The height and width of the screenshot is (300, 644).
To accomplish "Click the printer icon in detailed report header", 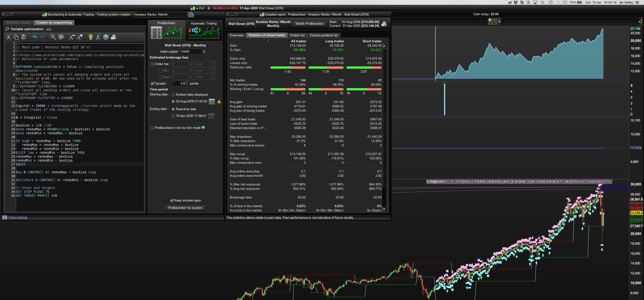I will (384, 24).
